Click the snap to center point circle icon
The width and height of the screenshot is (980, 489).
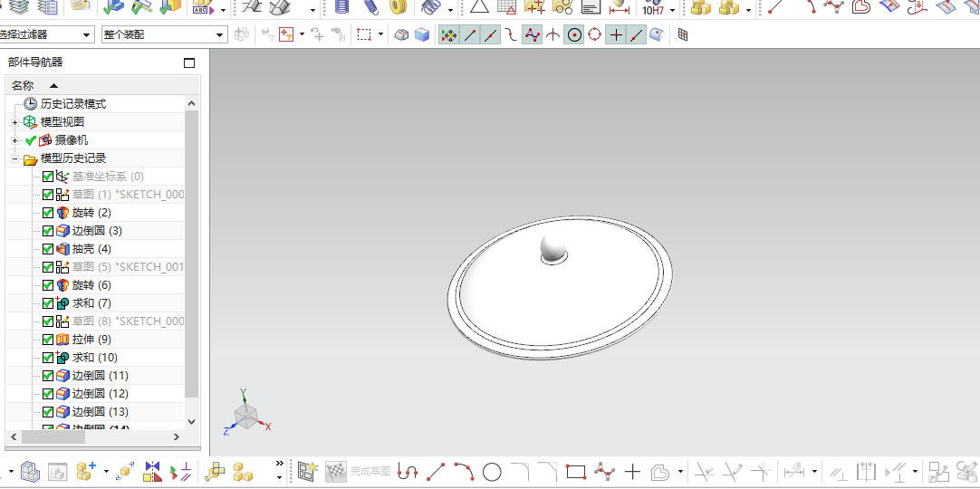(573, 35)
